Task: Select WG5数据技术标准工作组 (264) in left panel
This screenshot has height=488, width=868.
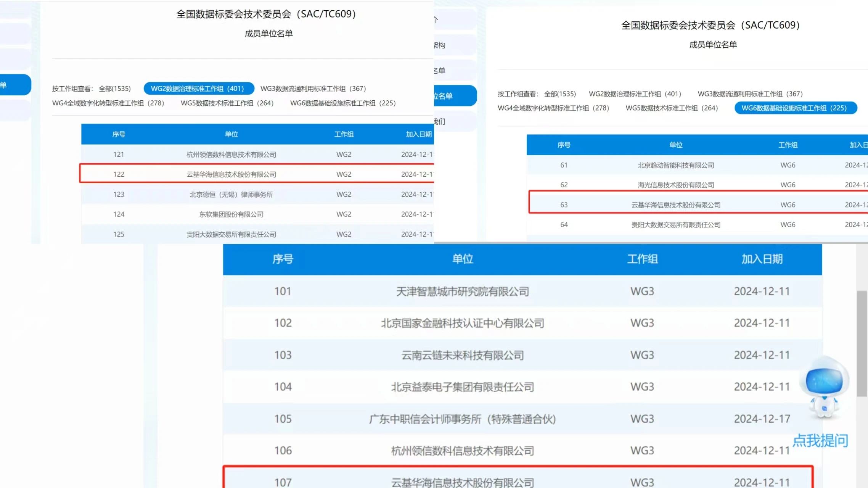Action: pos(227,103)
